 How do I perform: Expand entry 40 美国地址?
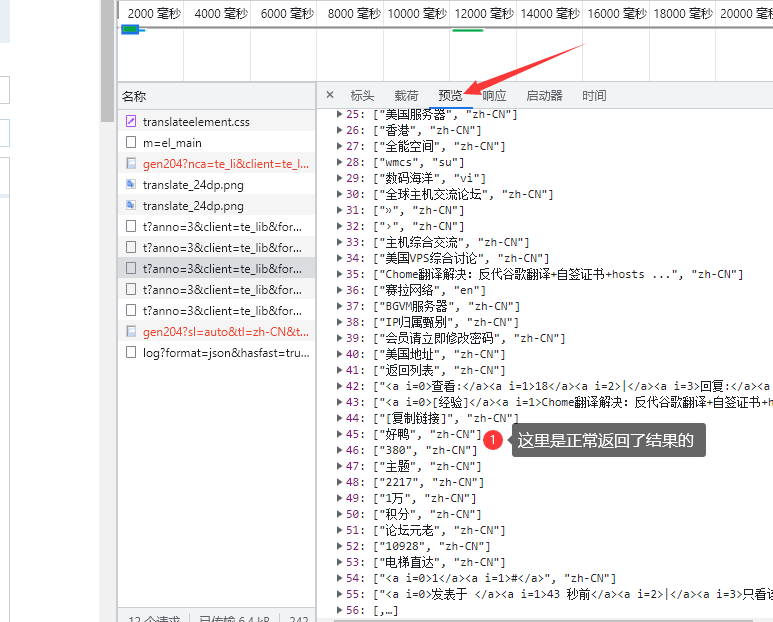pos(339,354)
